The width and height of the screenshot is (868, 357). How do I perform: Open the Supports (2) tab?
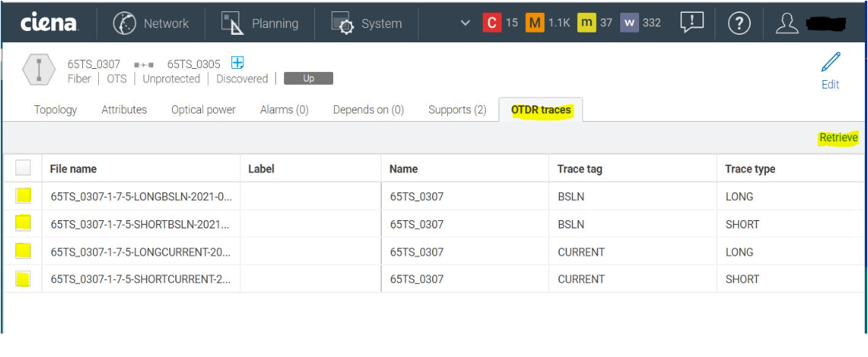[457, 110]
